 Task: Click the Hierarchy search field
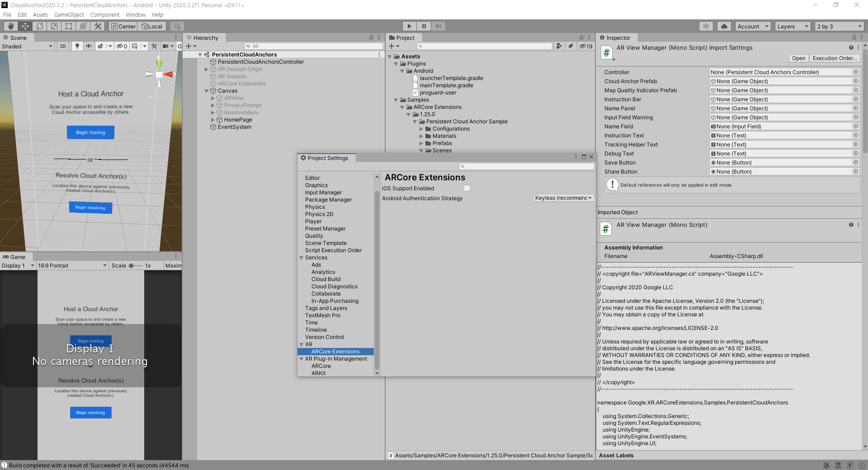[x=313, y=46]
